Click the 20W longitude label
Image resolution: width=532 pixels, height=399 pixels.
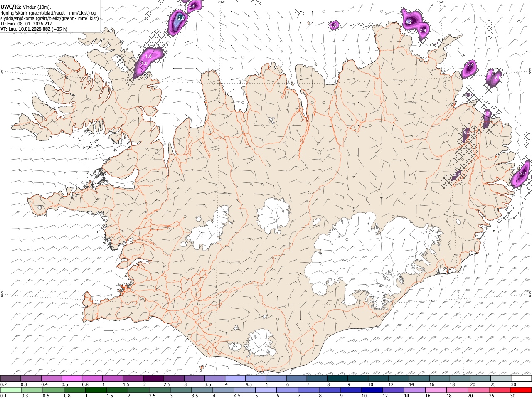pos(221,2)
